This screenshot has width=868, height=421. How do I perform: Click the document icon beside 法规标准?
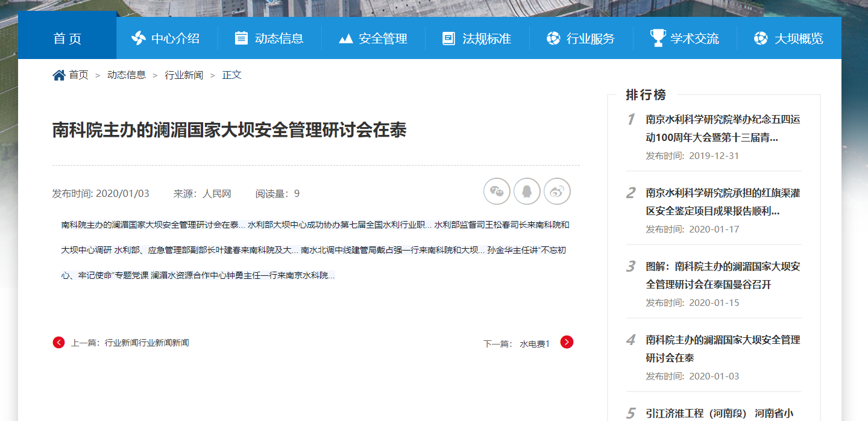[x=448, y=39]
